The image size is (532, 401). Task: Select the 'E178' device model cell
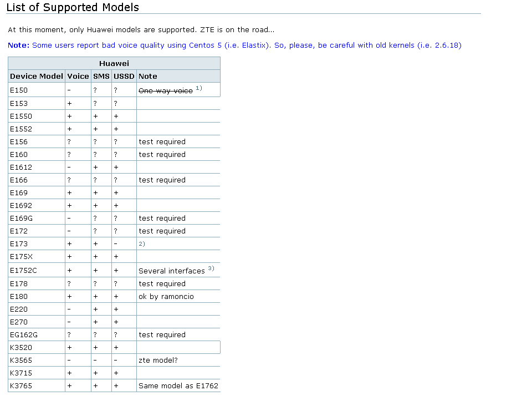point(37,283)
